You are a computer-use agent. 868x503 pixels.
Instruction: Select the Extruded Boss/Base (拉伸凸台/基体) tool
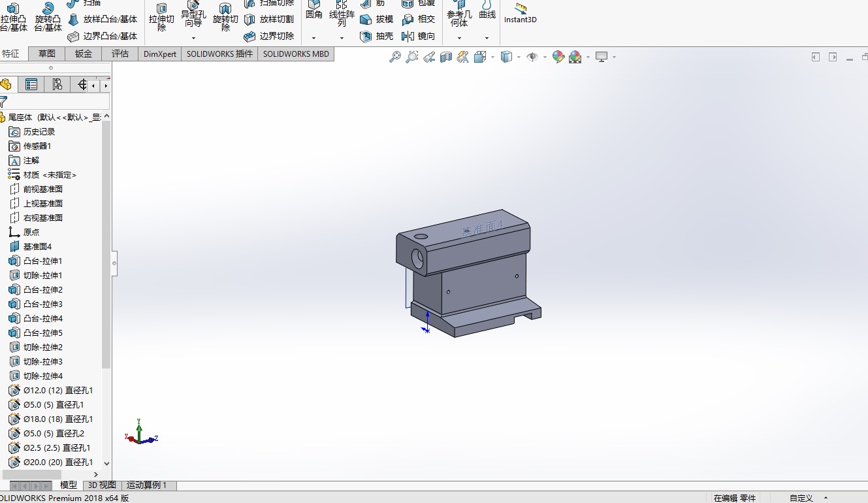pyautogui.click(x=14, y=17)
